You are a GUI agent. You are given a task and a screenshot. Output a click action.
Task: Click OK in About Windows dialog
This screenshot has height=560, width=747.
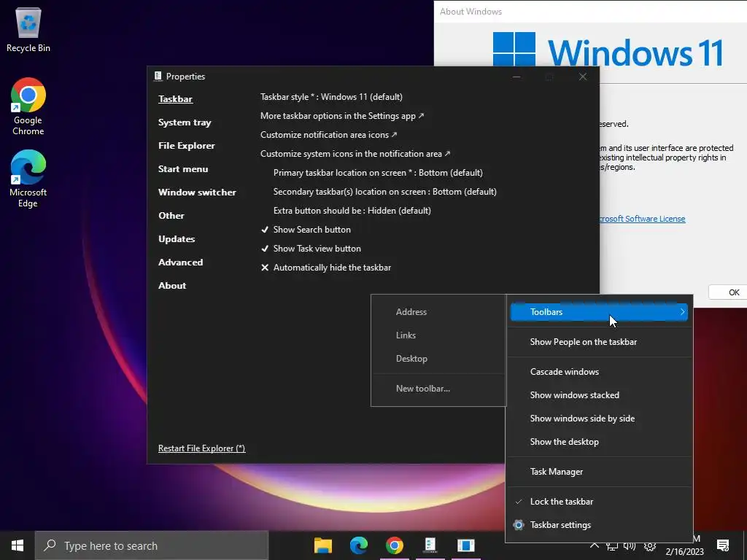727,292
